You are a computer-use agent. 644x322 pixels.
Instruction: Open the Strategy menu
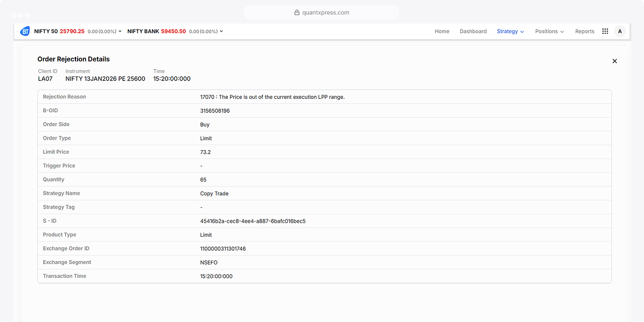511,31
